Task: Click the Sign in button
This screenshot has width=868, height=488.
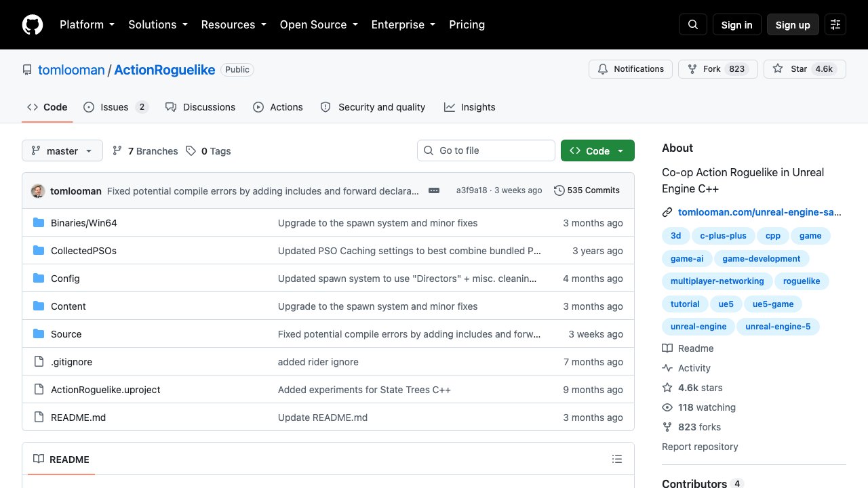Action: (x=737, y=24)
